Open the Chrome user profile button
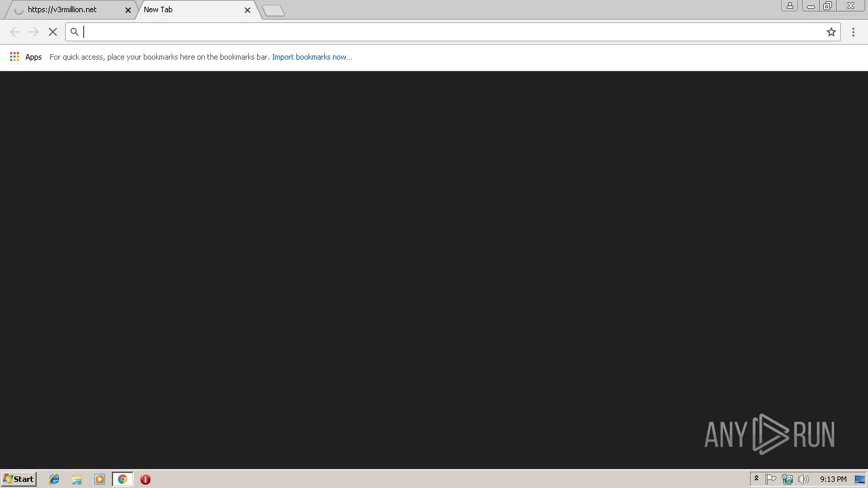Screen dimensions: 868x488 (x=790, y=5)
